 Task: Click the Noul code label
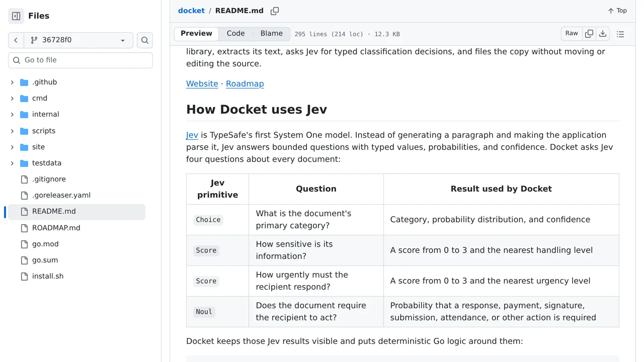point(204,312)
